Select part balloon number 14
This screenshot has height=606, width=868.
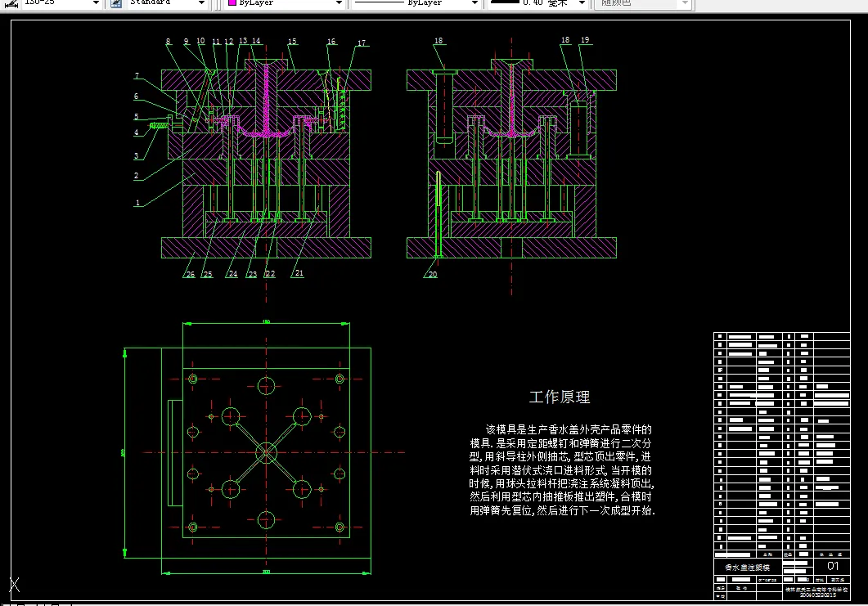pyautogui.click(x=256, y=41)
